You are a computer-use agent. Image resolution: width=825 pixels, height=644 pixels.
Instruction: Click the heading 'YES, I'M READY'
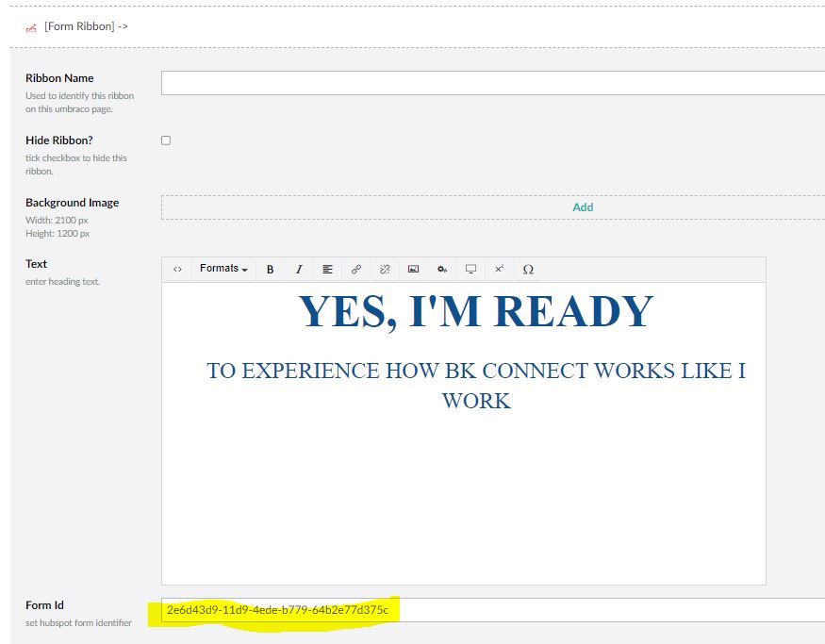coord(476,311)
